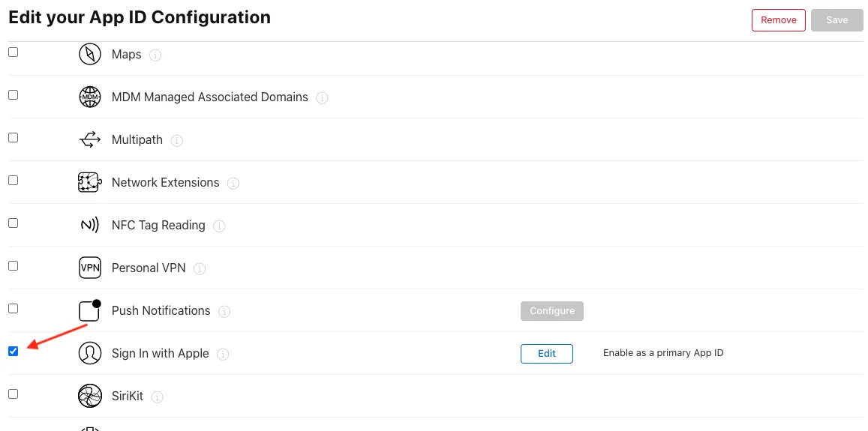Click the Sign In with Apple person icon

tap(90, 353)
